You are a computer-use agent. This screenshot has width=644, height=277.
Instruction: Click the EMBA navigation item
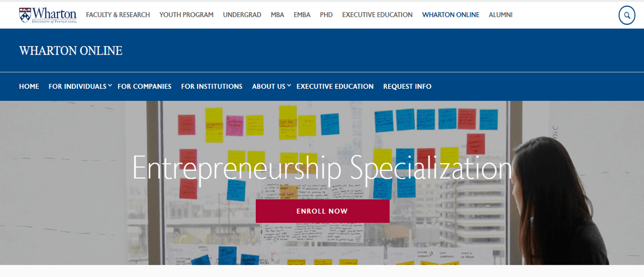coord(302,15)
